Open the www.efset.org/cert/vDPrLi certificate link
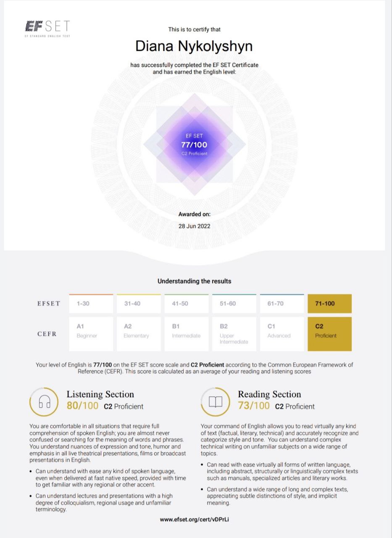Screen dimensions: 392x538 194,519
